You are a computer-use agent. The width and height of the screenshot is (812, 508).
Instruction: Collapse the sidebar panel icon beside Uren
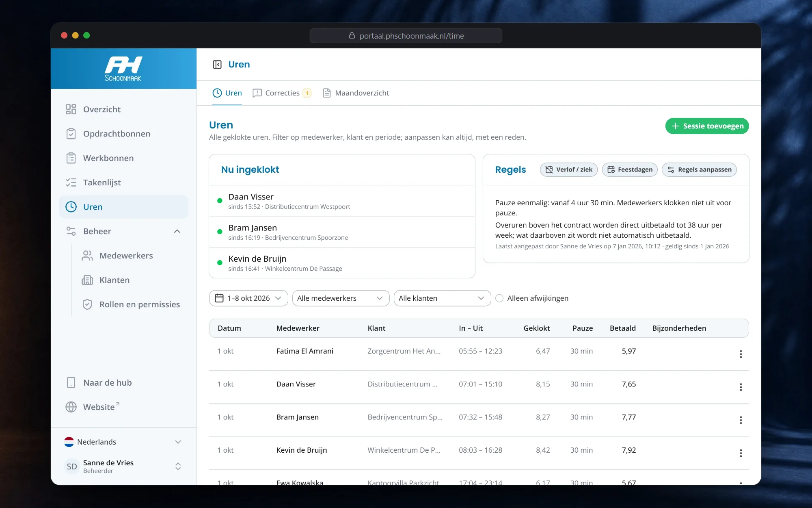coord(217,65)
